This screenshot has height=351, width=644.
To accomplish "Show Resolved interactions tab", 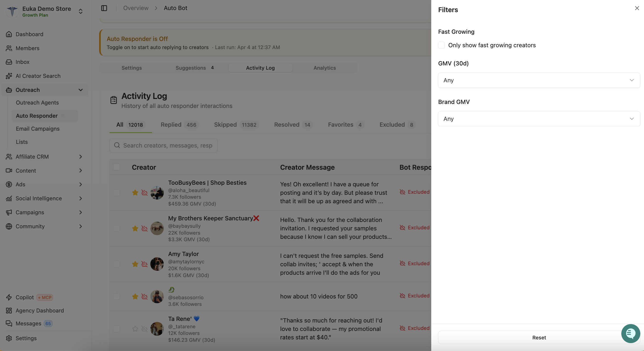I will (293, 125).
